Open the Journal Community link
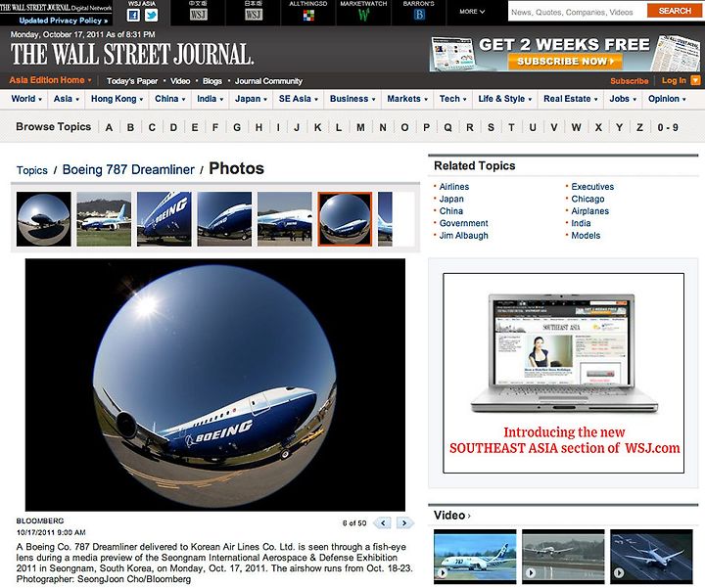705x588 pixels. coord(268,81)
